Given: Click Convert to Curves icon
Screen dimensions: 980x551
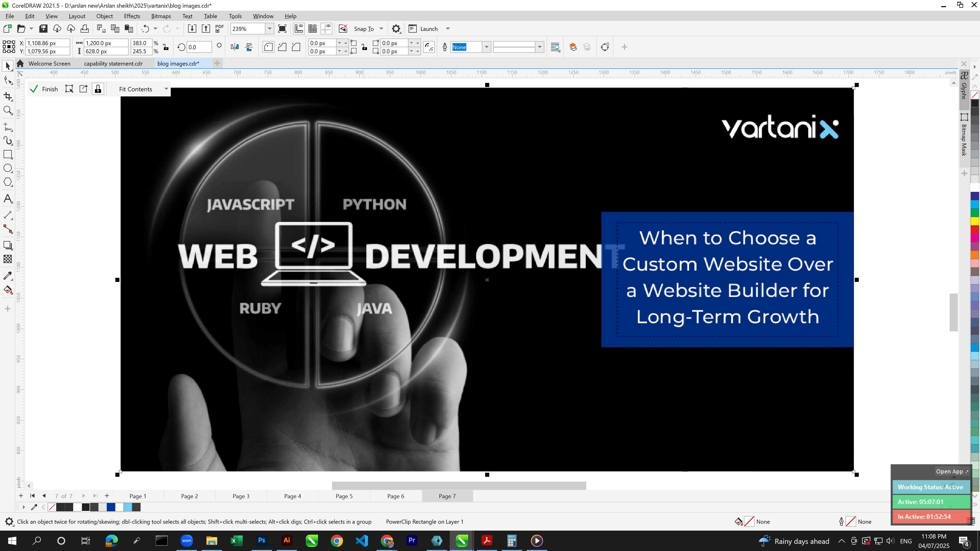Looking at the screenshot, I should click(605, 47).
